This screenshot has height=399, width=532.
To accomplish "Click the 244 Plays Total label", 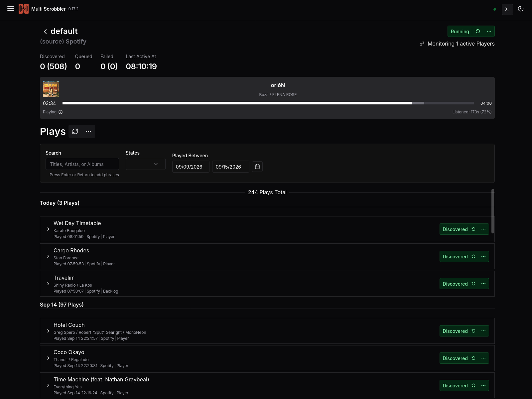I will [267, 192].
